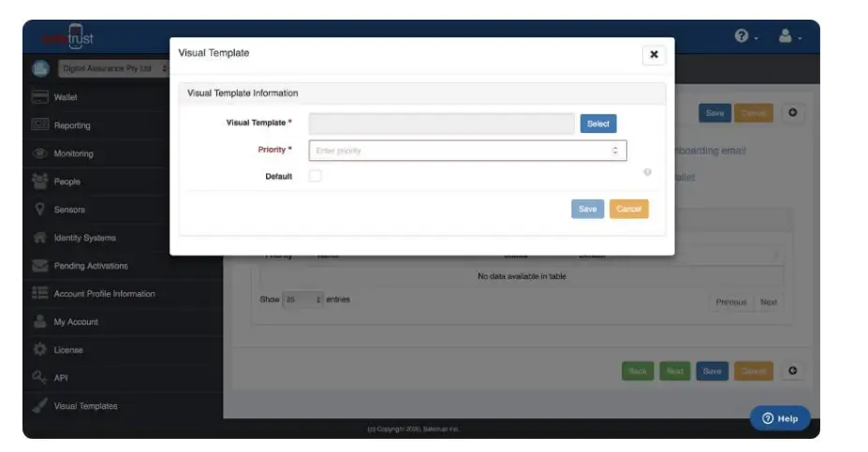868x452 pixels.
Task: Open Pending Activations in the sidebar
Action: tap(91, 266)
